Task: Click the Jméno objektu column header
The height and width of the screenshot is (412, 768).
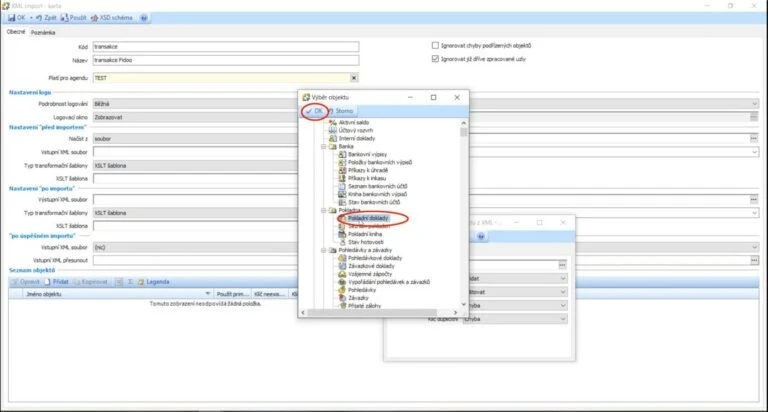Action: click(x=118, y=294)
